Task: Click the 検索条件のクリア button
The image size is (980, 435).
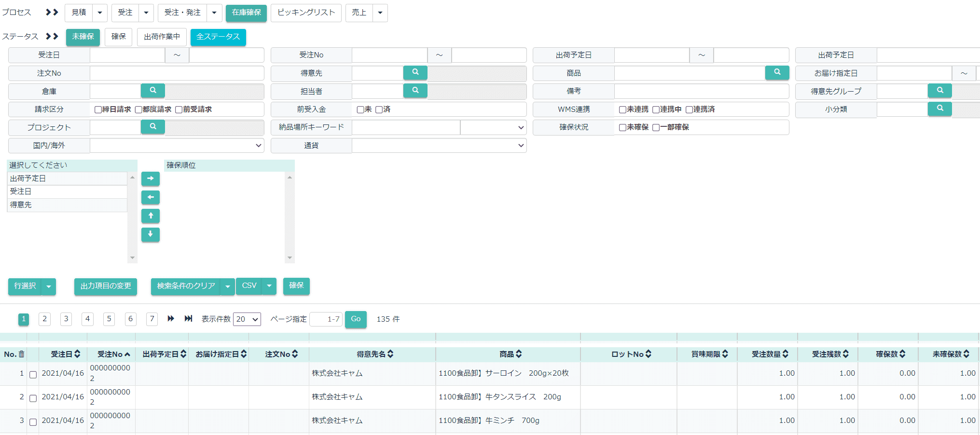Action: point(186,286)
